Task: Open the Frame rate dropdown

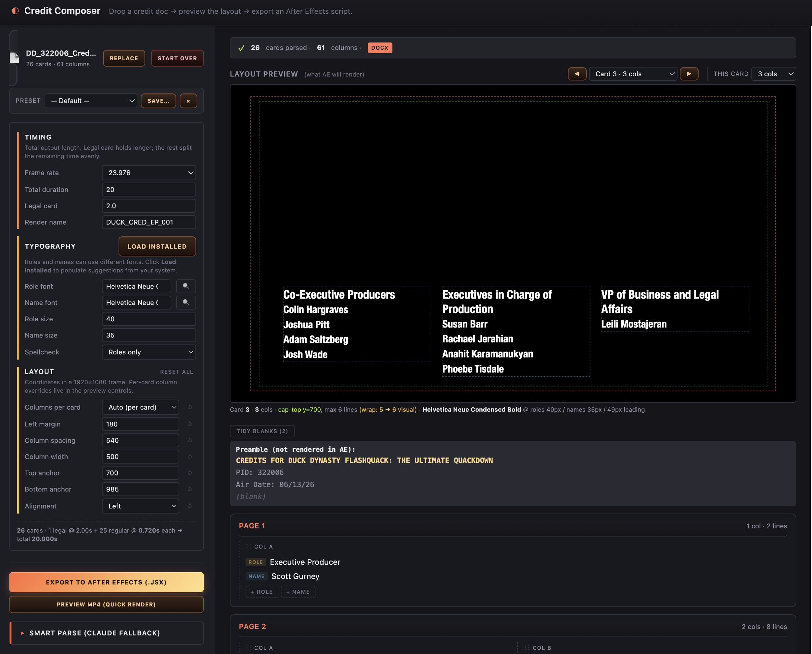Action: coord(149,173)
